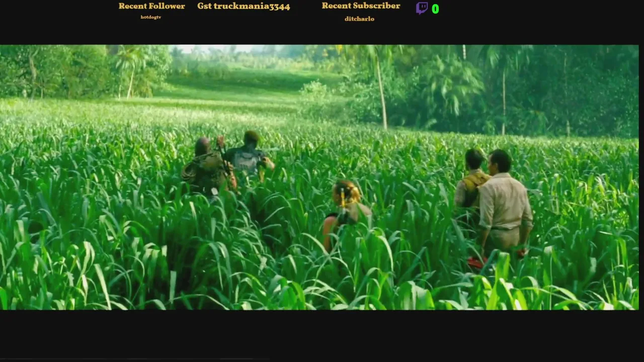The width and height of the screenshot is (644, 362).
Task: Click the subscriber name 'ditcharlo'
Action: tap(359, 19)
